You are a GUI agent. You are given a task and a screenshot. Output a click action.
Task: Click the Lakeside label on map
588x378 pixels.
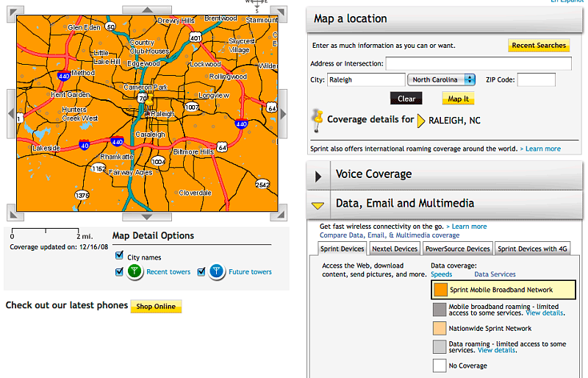point(46,148)
